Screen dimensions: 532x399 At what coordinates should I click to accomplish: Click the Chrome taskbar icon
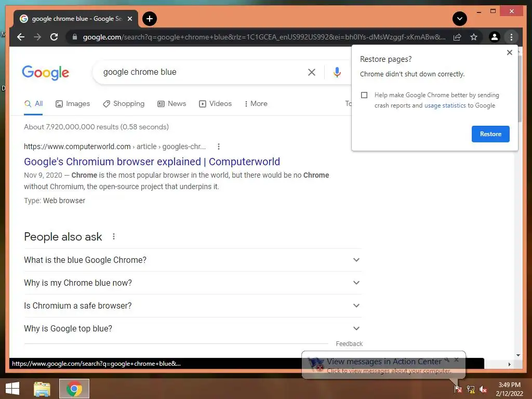click(x=74, y=389)
